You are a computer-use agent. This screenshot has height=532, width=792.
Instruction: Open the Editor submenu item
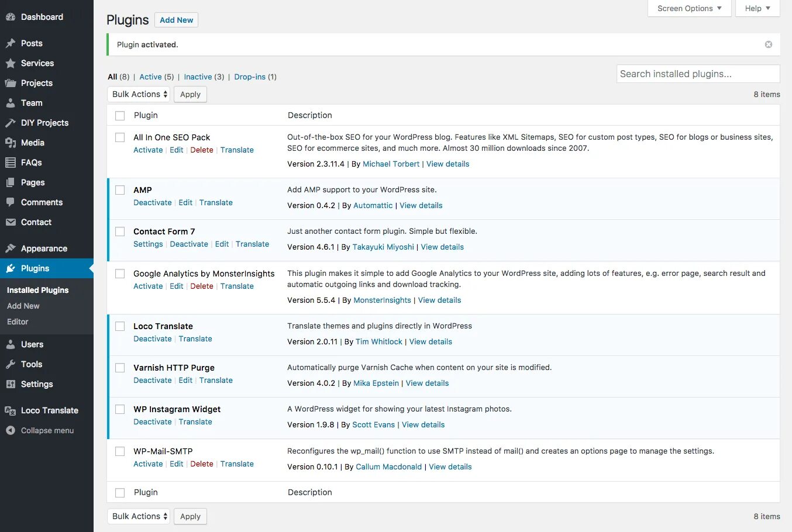pyautogui.click(x=18, y=322)
